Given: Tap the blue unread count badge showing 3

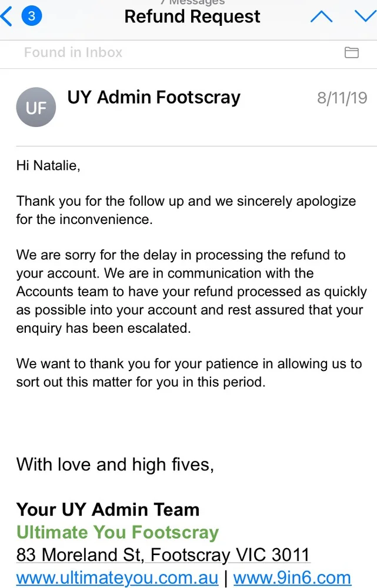Looking at the screenshot, I should pos(32,16).
